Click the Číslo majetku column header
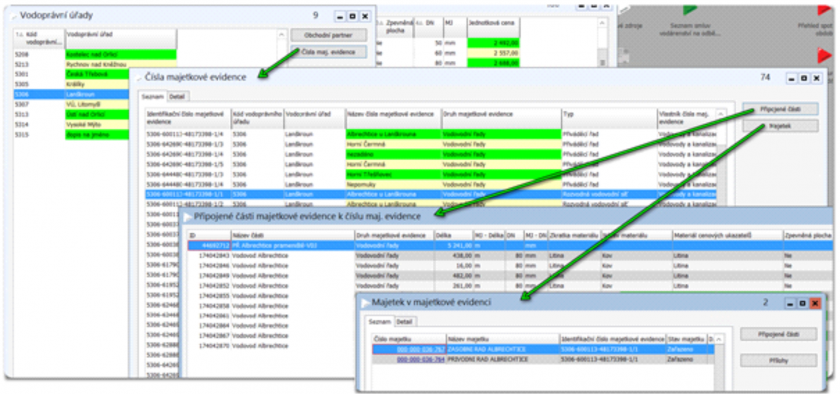The height and width of the screenshot is (394, 840). pos(409,339)
